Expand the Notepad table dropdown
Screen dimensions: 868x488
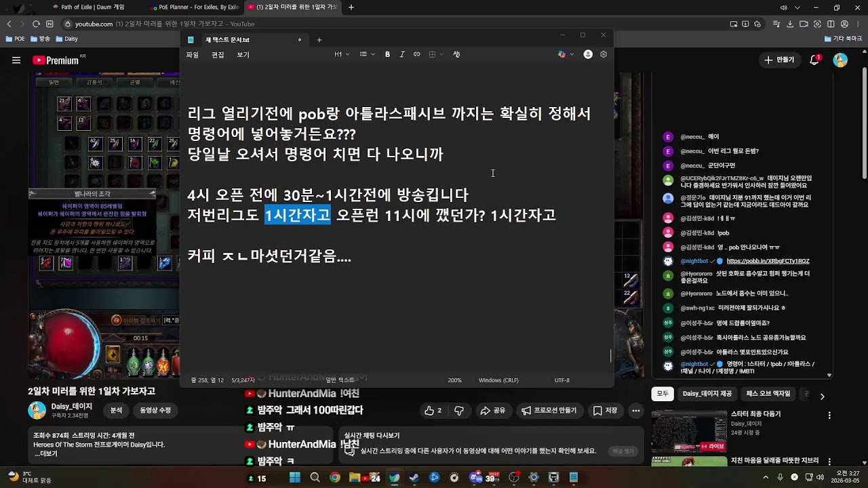click(x=435, y=54)
